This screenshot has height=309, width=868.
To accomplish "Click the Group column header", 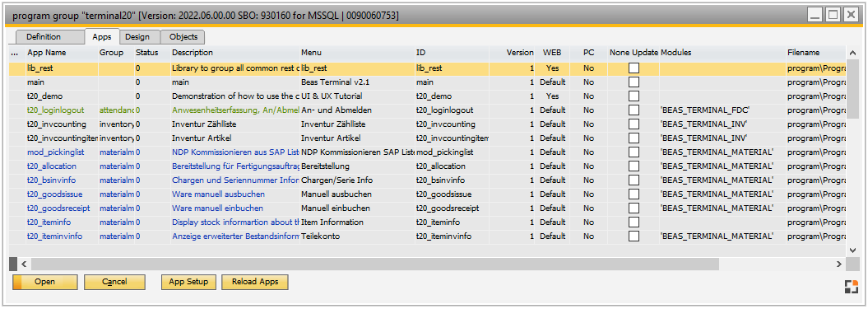I will (x=112, y=53).
